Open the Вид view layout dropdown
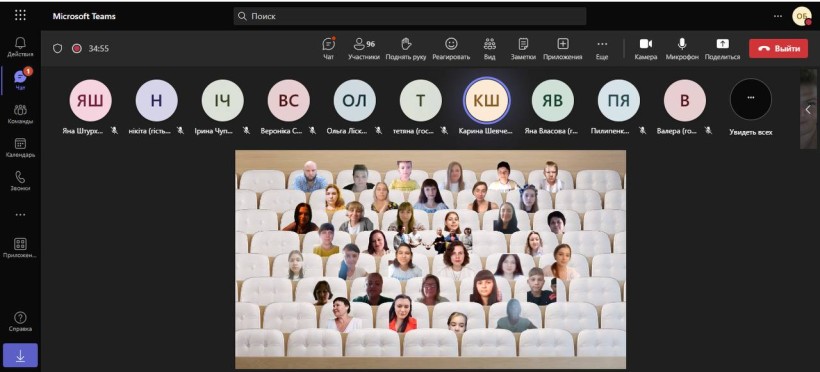The height and width of the screenshot is (372, 820). pos(489,48)
